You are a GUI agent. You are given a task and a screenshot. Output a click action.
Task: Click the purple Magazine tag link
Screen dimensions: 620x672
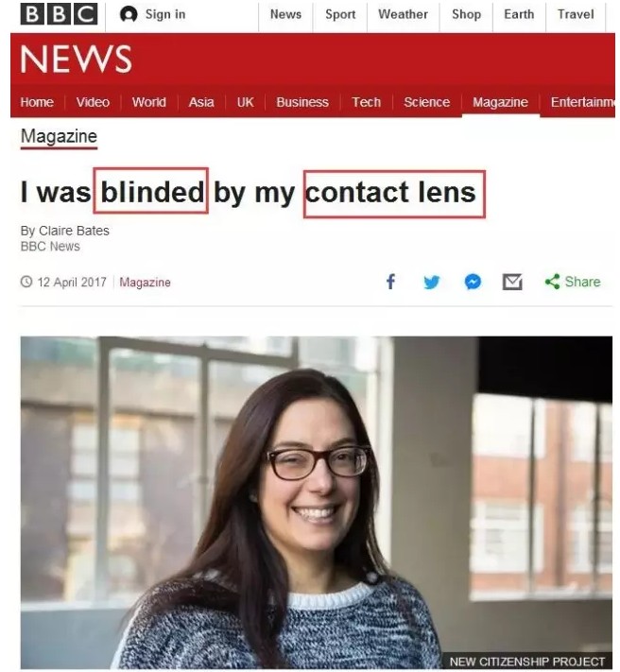coord(145,283)
